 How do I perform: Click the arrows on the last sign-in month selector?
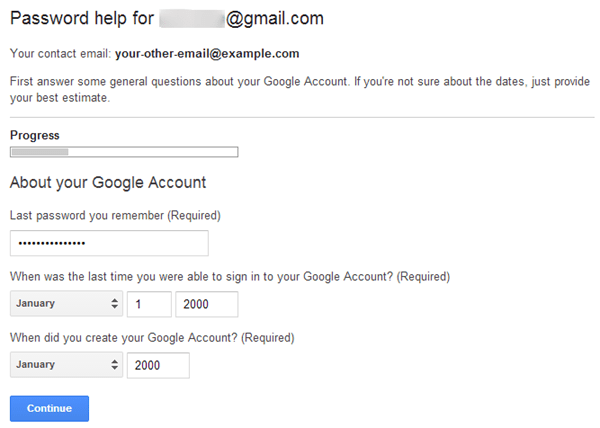pos(112,304)
